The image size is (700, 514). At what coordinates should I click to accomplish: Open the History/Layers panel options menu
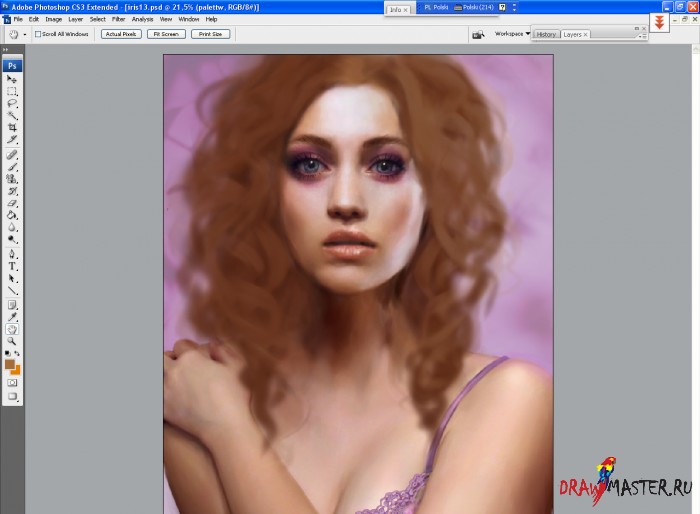[x=642, y=37]
